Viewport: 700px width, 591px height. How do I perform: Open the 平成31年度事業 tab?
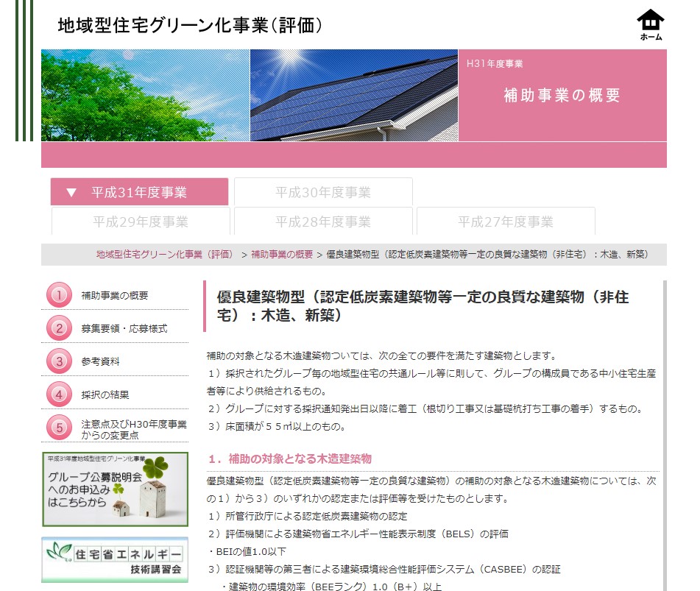tap(139, 192)
